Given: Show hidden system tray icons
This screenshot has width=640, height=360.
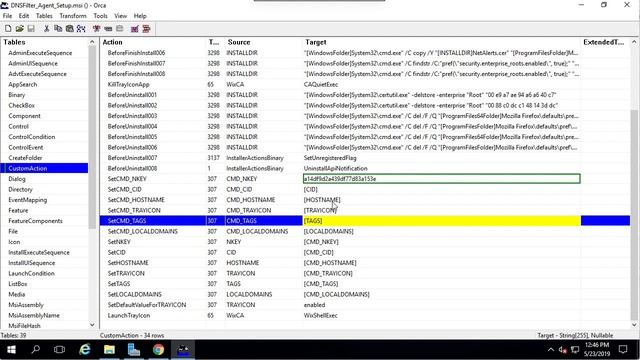Looking at the screenshot, I should point(551,349).
